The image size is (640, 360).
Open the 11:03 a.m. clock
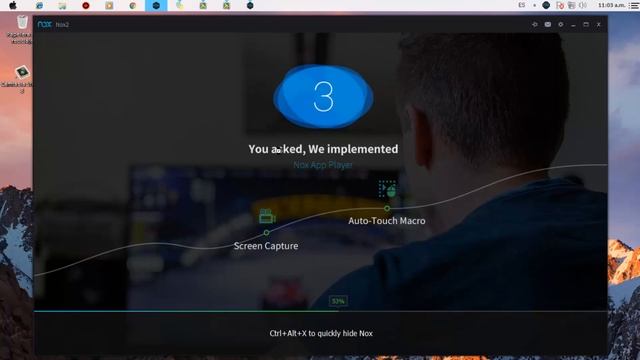coord(611,5)
